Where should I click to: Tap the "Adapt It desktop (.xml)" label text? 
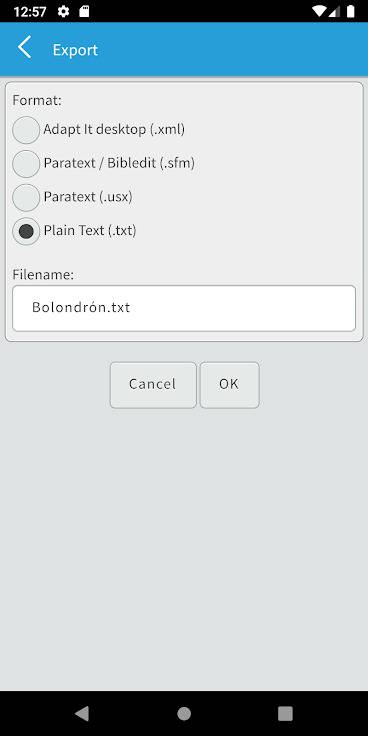[x=114, y=129]
